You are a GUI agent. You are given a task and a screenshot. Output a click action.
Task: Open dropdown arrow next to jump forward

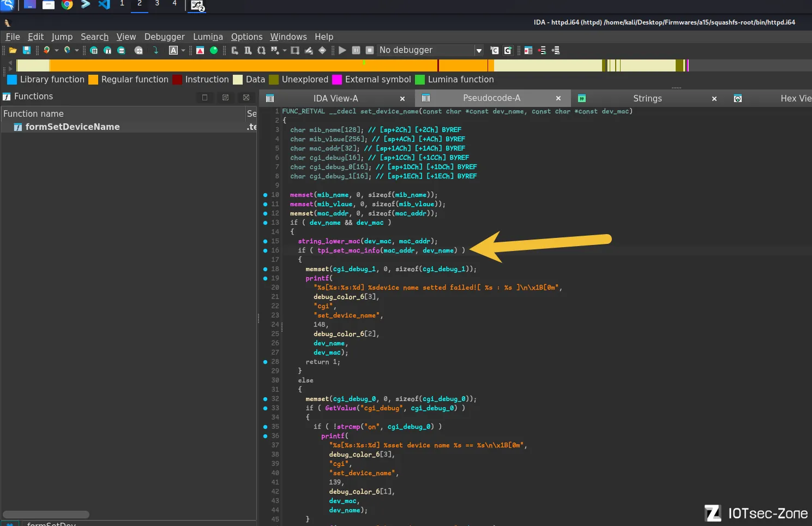pyautogui.click(x=77, y=50)
